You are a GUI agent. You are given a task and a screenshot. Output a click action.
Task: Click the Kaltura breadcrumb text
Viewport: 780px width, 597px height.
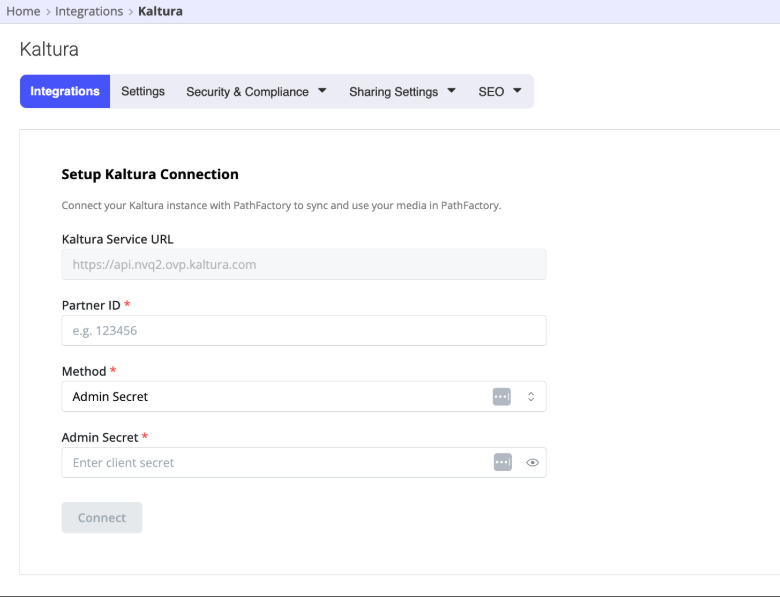(160, 11)
